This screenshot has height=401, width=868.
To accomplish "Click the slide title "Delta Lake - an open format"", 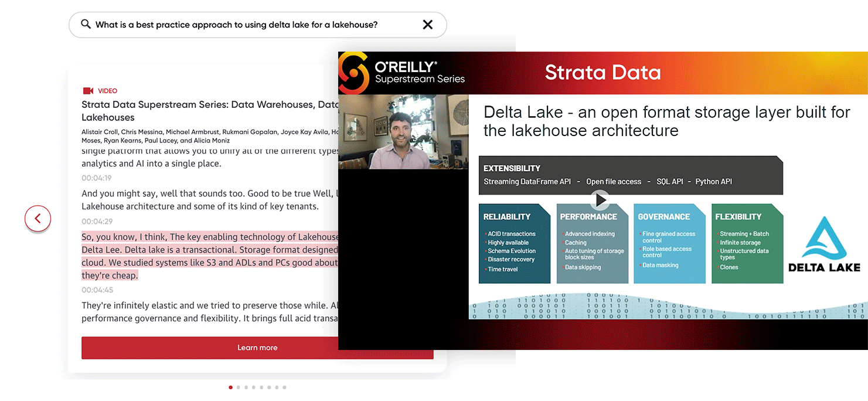I will (x=666, y=121).
